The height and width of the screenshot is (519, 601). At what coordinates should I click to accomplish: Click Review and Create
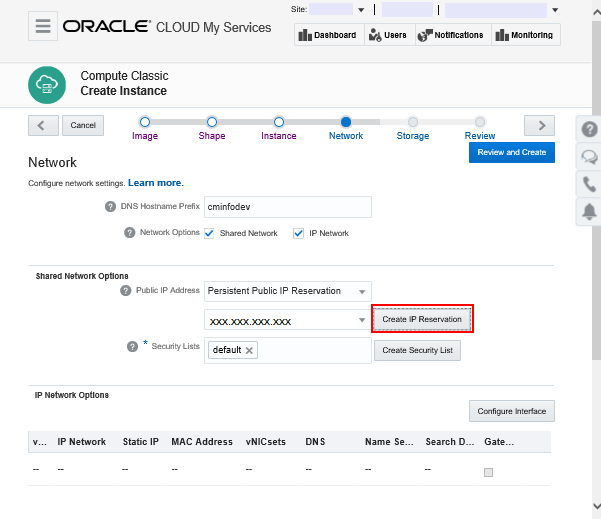512,153
